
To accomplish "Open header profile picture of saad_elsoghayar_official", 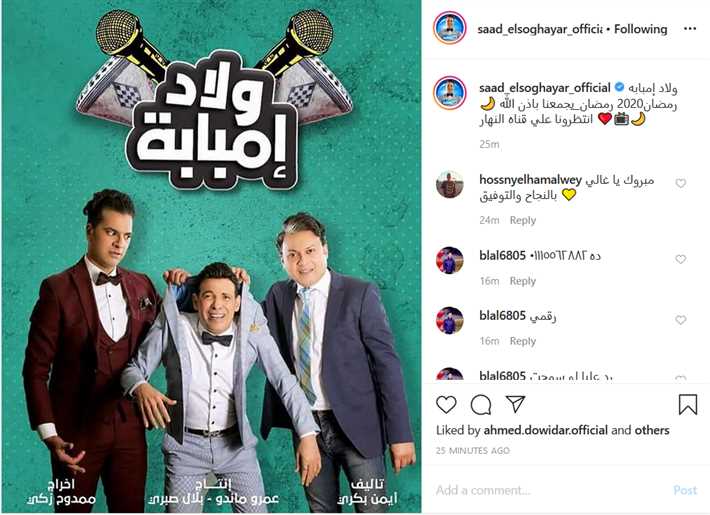I will click(450, 28).
